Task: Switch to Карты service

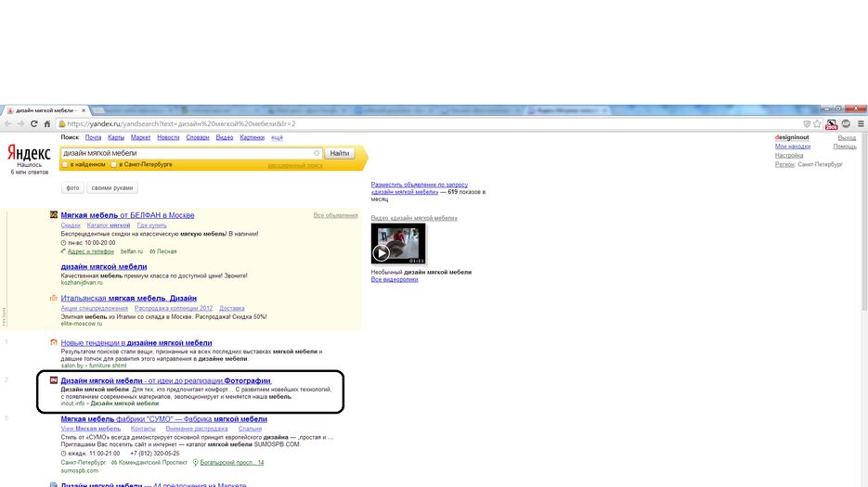Action: pos(116,137)
